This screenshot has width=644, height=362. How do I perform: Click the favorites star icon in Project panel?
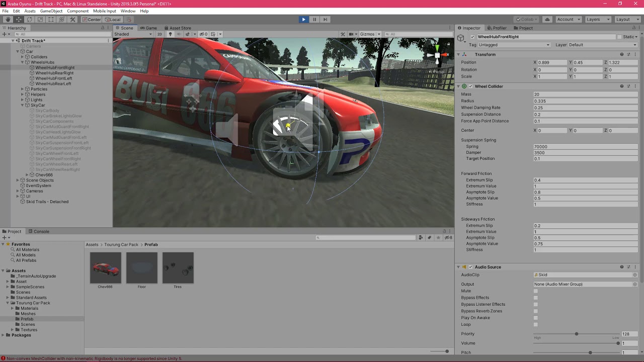pyautogui.click(x=438, y=238)
